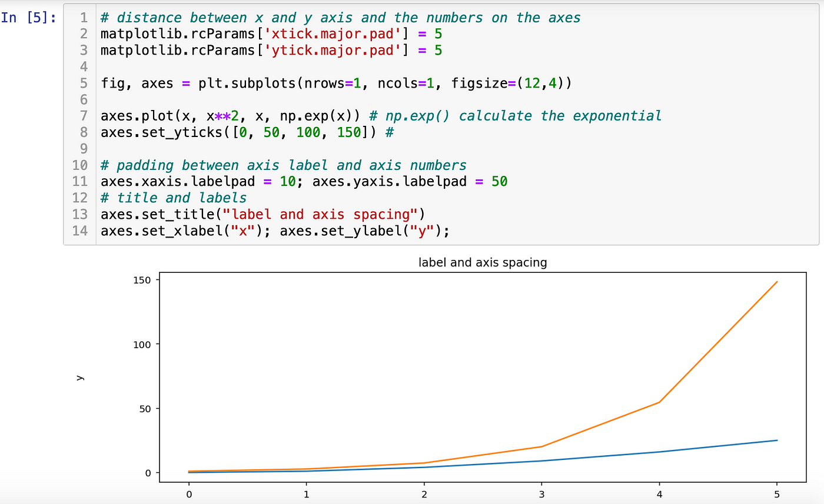Click the 50 y-axis tick label

coord(145,409)
